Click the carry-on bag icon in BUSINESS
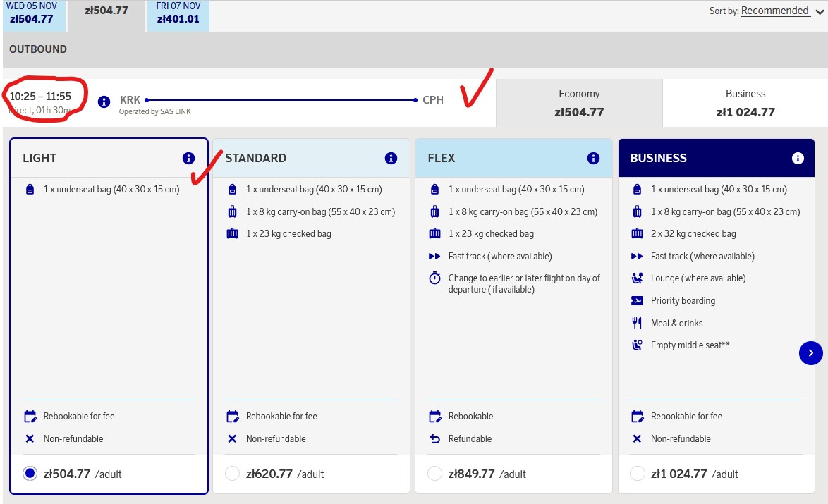Image resolution: width=828 pixels, height=504 pixels. [x=638, y=211]
